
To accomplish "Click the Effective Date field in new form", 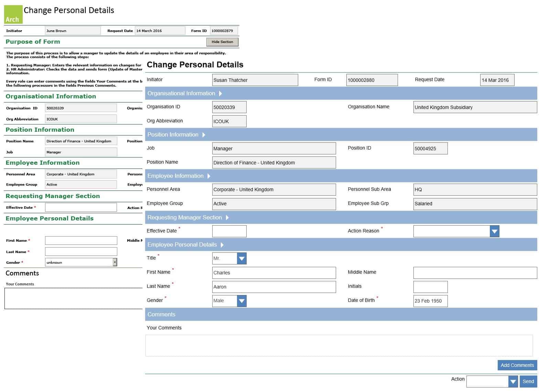I will tap(229, 231).
